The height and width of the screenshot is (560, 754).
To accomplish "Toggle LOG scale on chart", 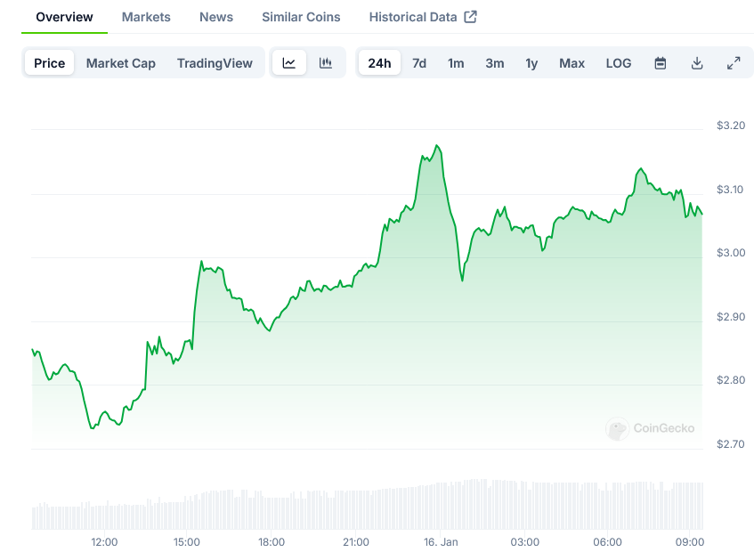I will [619, 63].
